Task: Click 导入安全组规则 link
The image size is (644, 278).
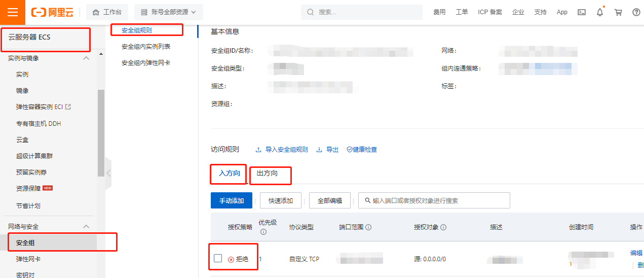Action: pyautogui.click(x=282, y=150)
